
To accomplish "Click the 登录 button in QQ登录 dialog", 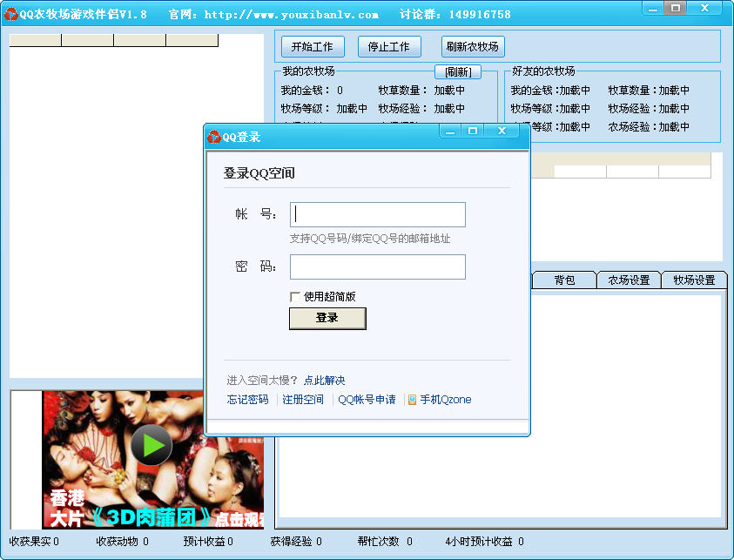I will click(327, 319).
